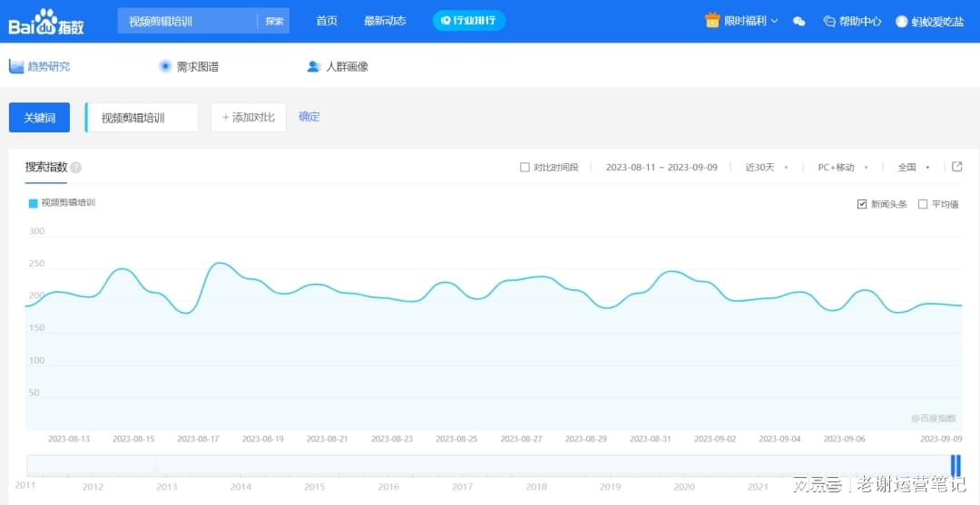Open the PC+移动 source dropdown
Image resolution: width=980 pixels, height=505 pixels.
[843, 168]
